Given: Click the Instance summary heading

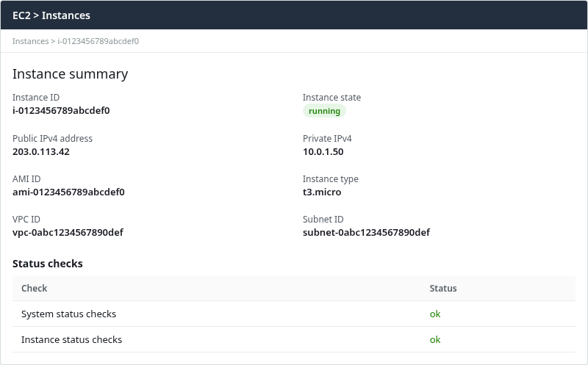Looking at the screenshot, I should [x=70, y=74].
